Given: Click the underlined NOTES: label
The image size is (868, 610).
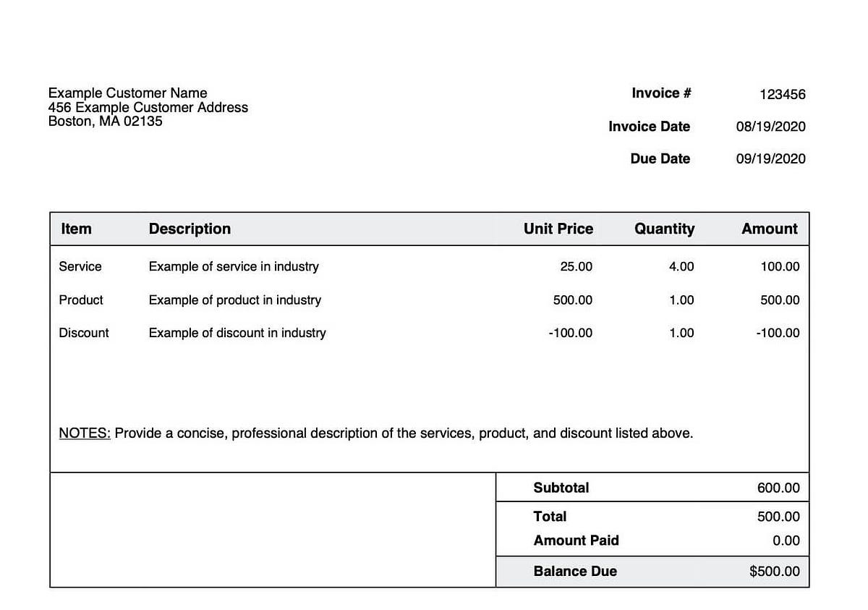Looking at the screenshot, I should (85, 433).
